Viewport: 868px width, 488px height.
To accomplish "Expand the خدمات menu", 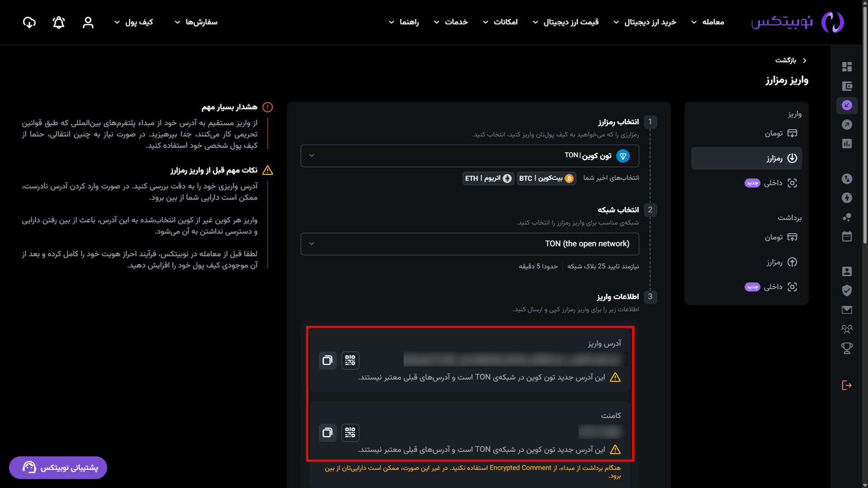I will point(451,22).
